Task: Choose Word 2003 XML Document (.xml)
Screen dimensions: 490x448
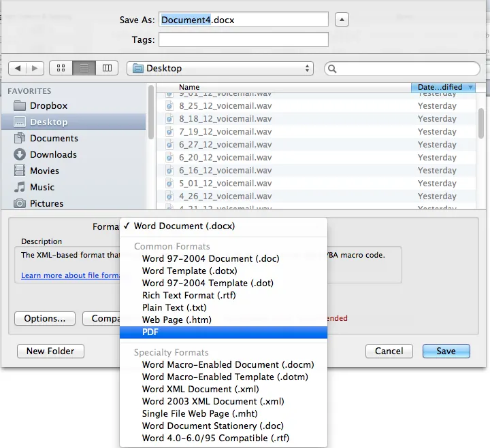Action: tap(223, 401)
